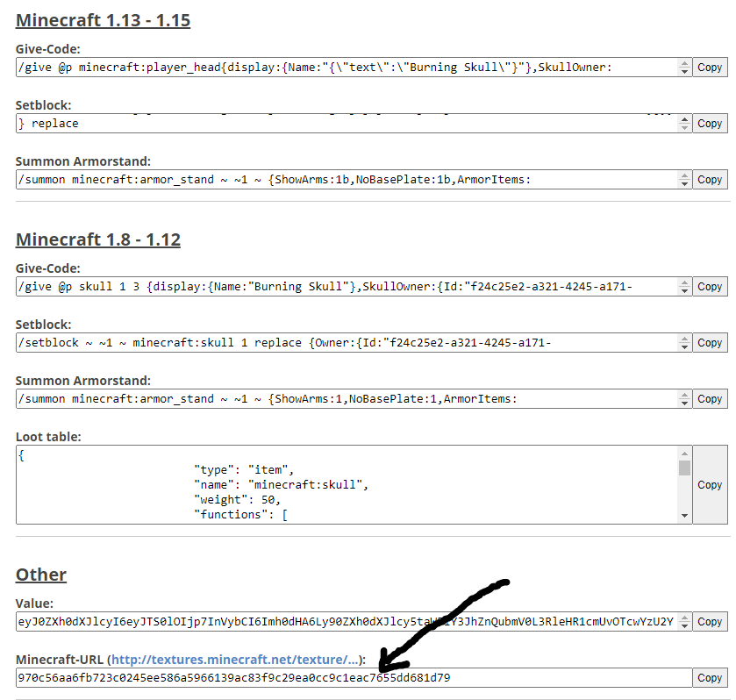Click the Loot table scrollbar up arrow

click(684, 454)
